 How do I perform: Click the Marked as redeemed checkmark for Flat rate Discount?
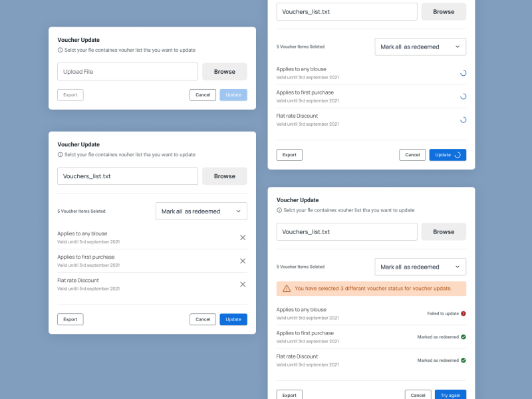tap(463, 360)
